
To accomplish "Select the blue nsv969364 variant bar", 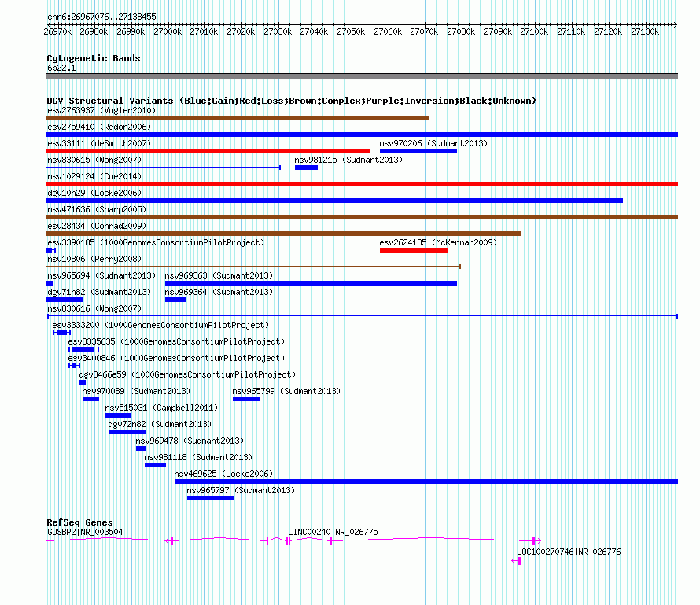I will click(175, 300).
